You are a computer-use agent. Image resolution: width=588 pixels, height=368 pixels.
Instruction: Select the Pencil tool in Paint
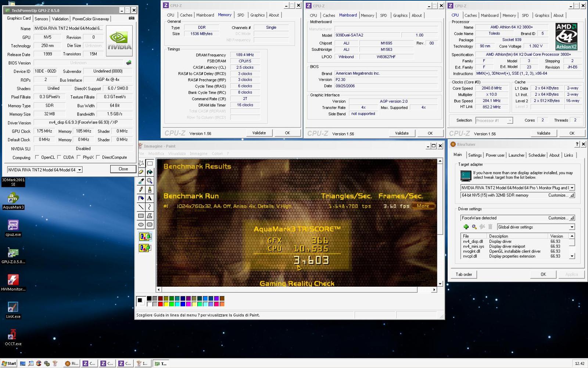click(x=141, y=190)
